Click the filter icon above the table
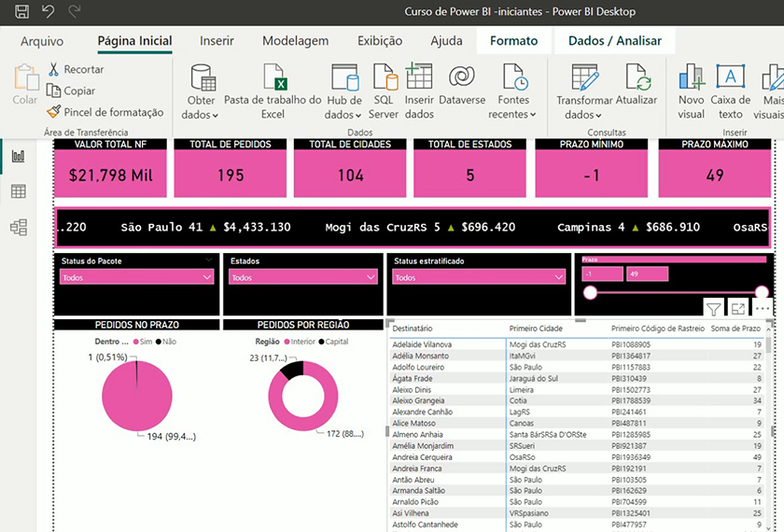784x532 pixels. click(713, 309)
